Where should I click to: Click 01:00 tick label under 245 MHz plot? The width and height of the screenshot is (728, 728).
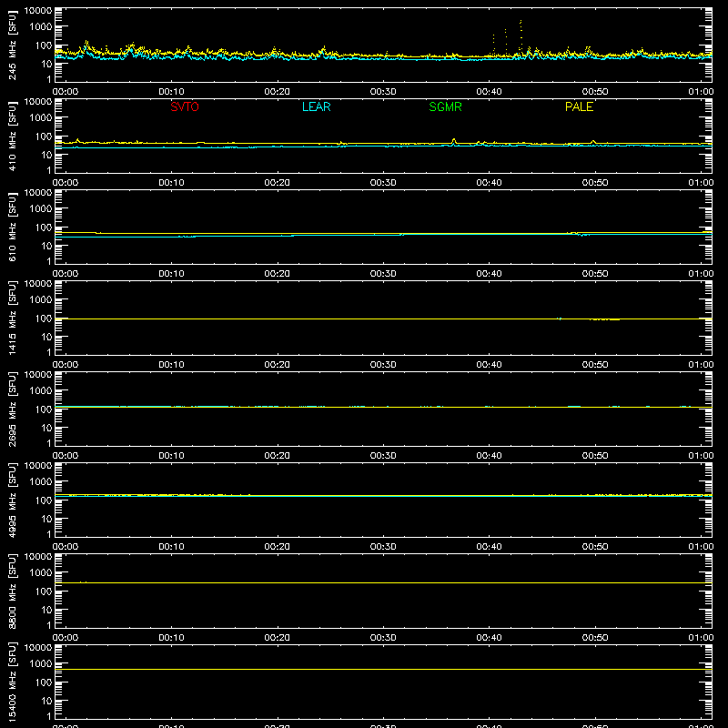tap(701, 92)
